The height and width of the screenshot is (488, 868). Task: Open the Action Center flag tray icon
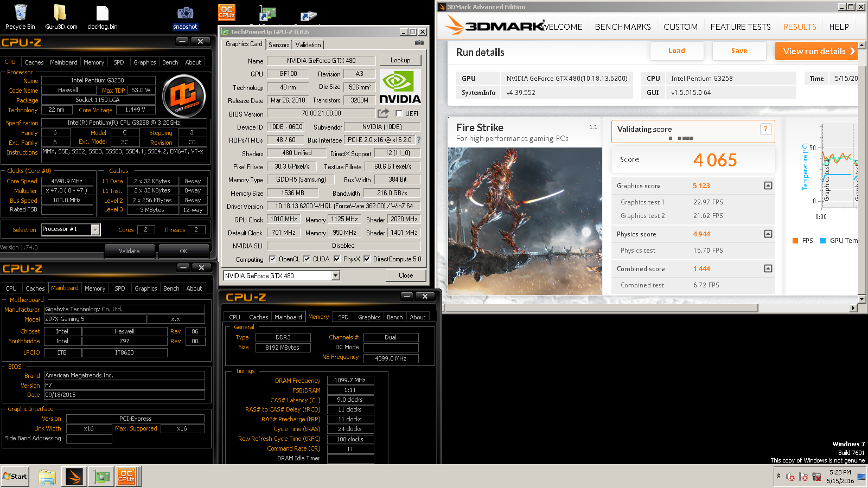coord(803,477)
